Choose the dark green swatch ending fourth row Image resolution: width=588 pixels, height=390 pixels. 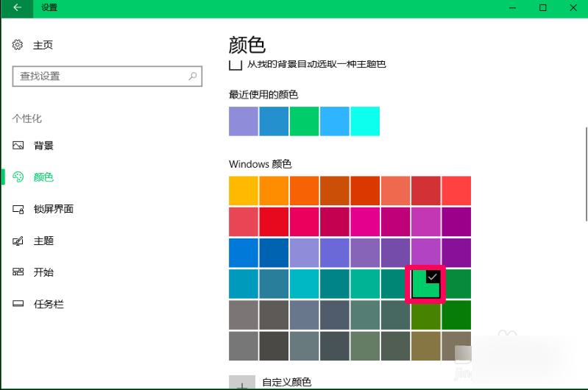point(456,284)
